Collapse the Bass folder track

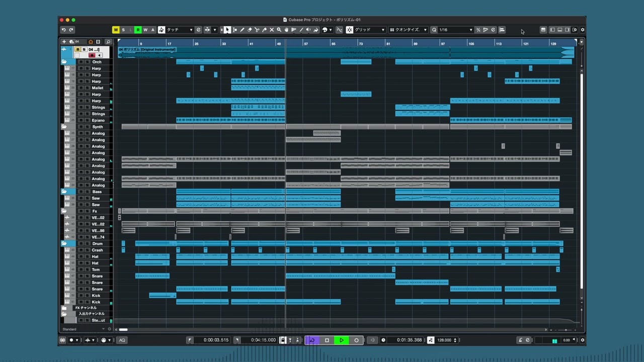64,192
